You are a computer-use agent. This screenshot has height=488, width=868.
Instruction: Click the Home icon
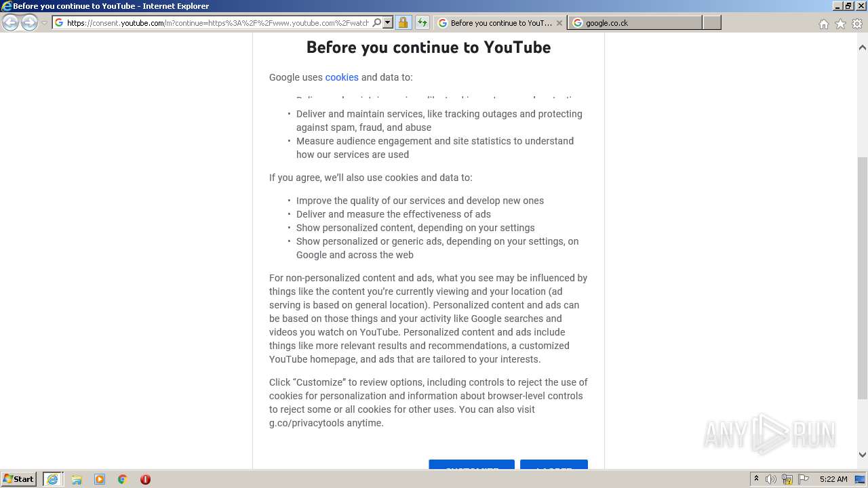823,24
